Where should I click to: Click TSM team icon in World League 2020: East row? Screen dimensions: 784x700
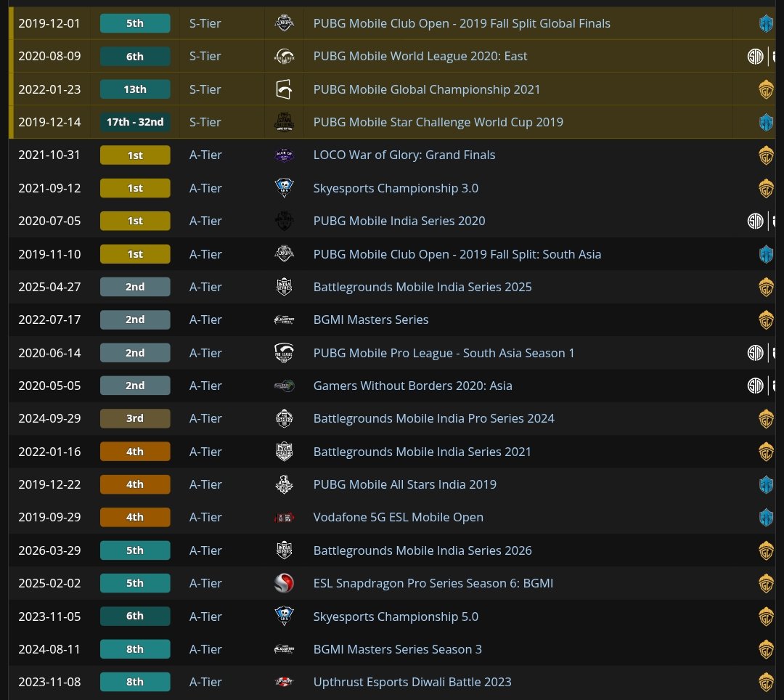tap(755, 57)
